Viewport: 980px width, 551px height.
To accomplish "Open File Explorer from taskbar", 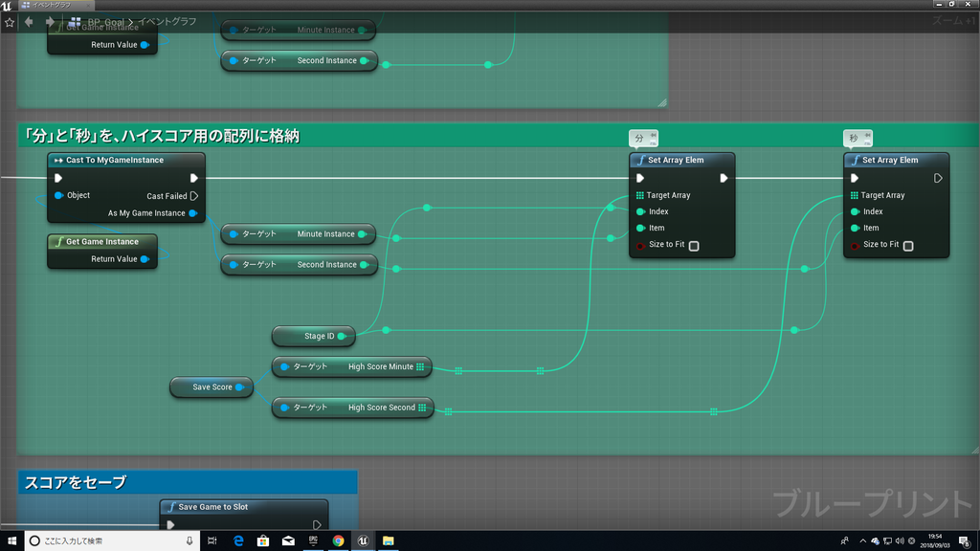I will (389, 541).
